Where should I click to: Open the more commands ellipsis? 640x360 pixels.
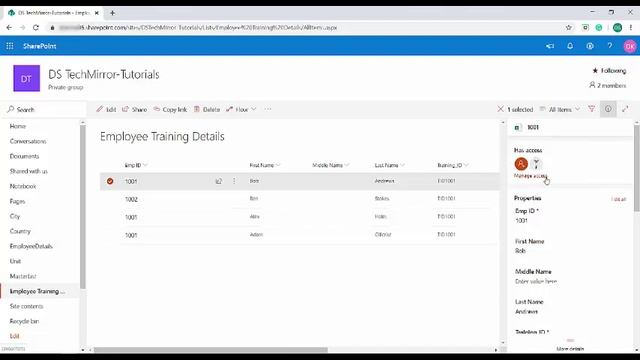pos(268,109)
